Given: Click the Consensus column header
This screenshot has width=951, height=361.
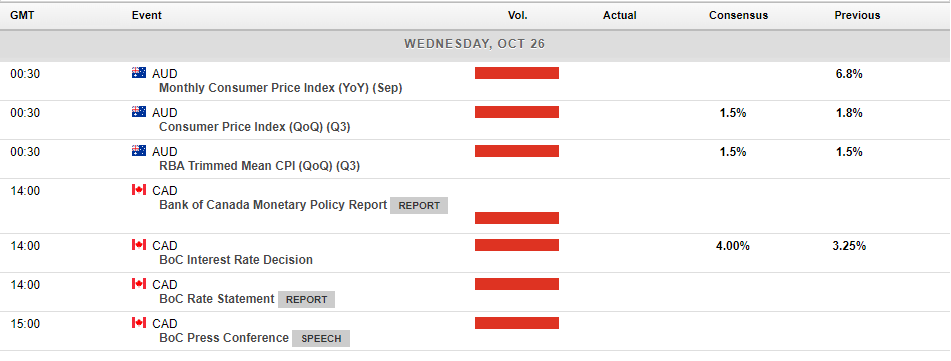Looking at the screenshot, I should 738,15.
